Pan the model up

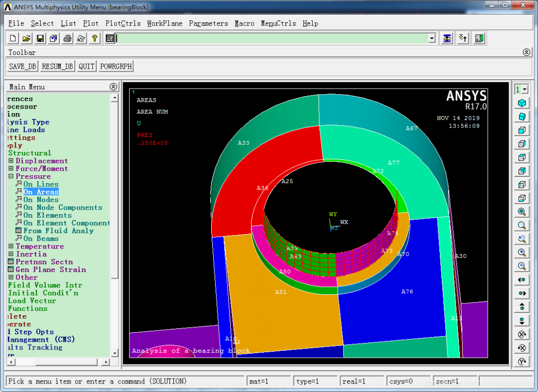click(522, 307)
